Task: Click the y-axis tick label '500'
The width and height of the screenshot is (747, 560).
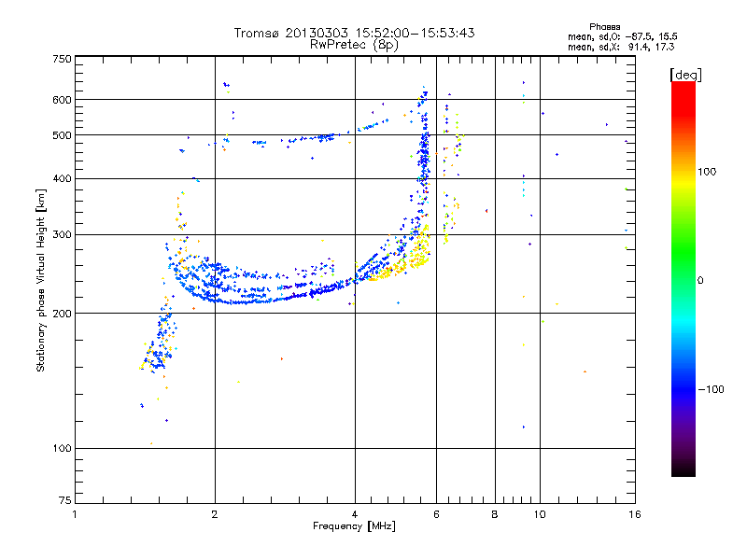Action: (x=62, y=135)
